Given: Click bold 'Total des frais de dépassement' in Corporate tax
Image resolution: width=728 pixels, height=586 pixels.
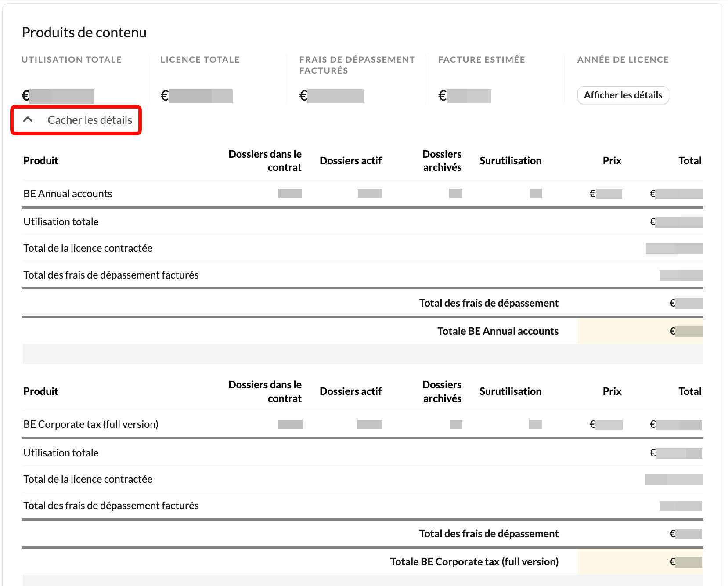Looking at the screenshot, I should point(489,534).
